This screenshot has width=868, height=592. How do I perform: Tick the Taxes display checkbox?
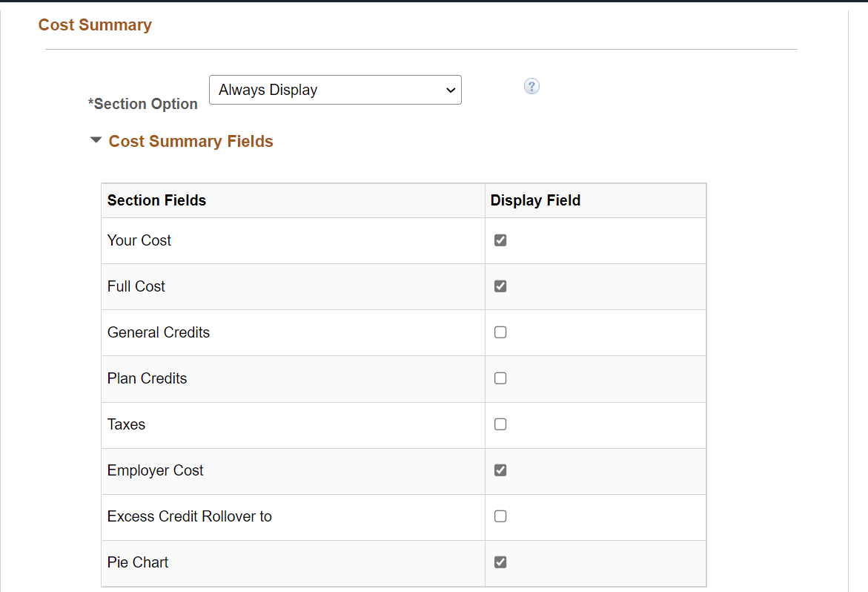coord(500,424)
